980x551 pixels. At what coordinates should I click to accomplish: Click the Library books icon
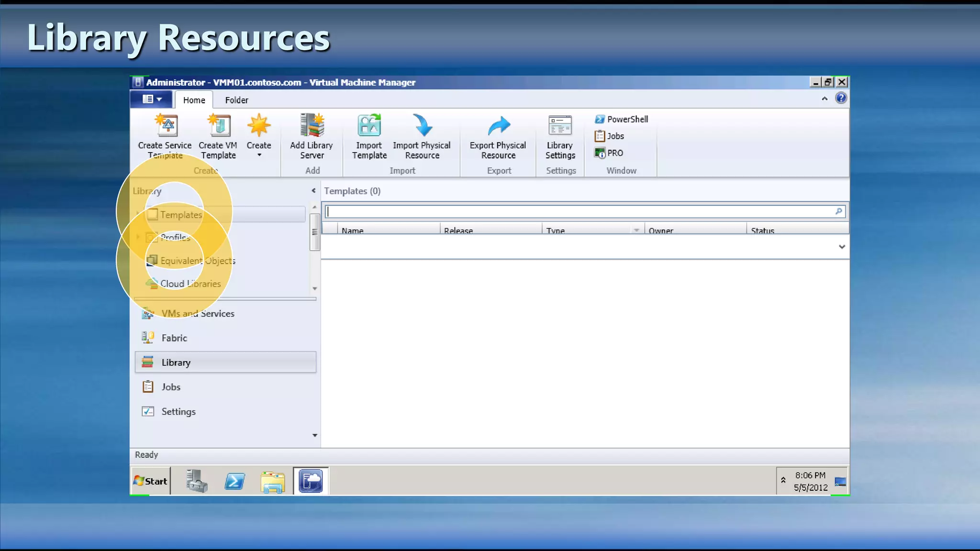(148, 362)
